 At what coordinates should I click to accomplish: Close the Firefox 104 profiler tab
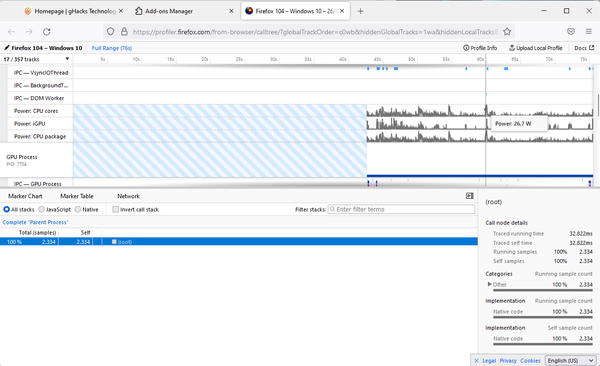(342, 11)
